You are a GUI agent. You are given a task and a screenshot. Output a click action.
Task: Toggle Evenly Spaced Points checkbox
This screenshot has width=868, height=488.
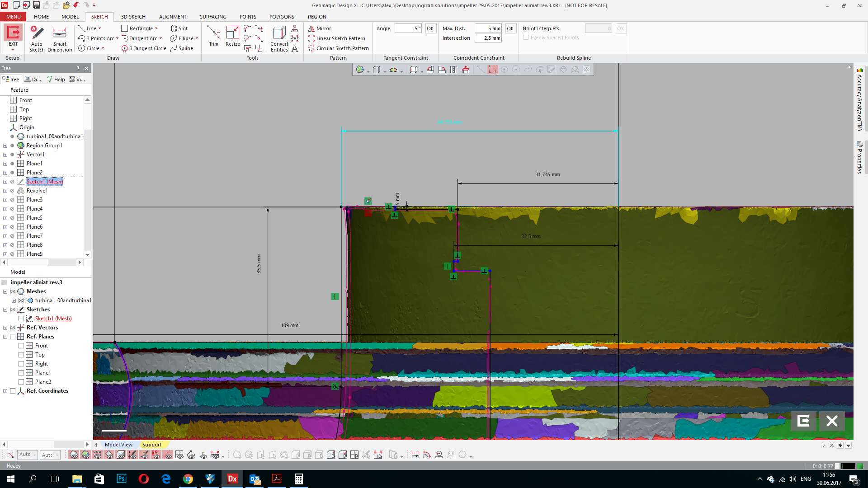(x=526, y=38)
